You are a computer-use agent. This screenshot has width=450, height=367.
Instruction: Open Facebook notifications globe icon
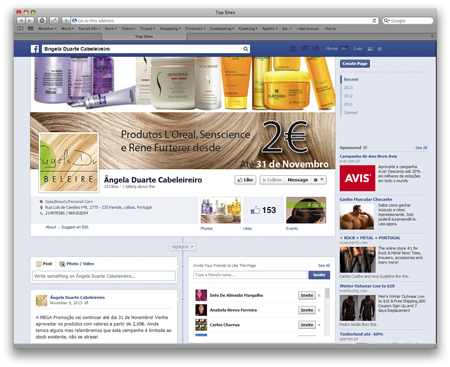[x=316, y=49]
